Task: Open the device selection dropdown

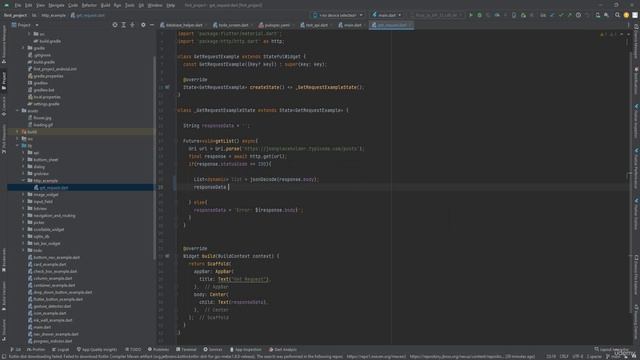Action: tap(337, 15)
